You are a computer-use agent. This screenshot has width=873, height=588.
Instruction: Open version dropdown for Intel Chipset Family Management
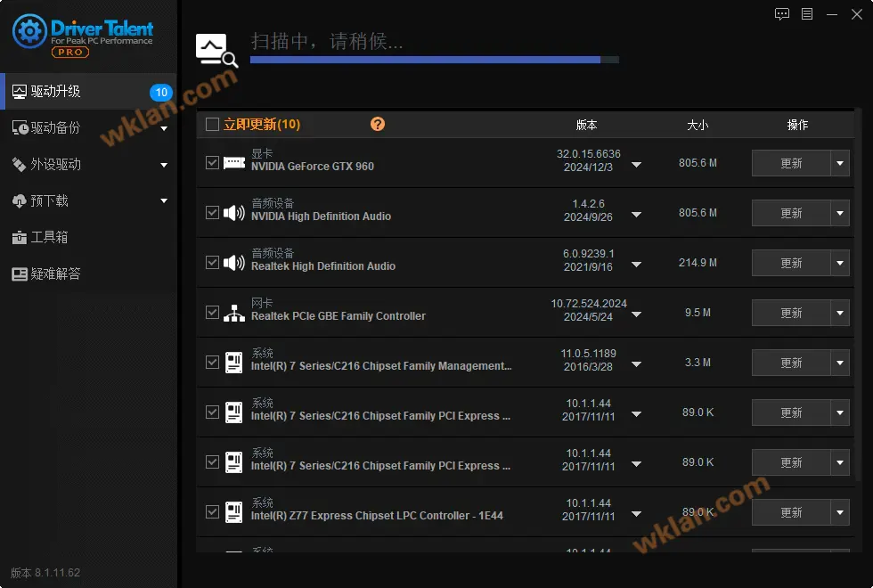coord(636,364)
